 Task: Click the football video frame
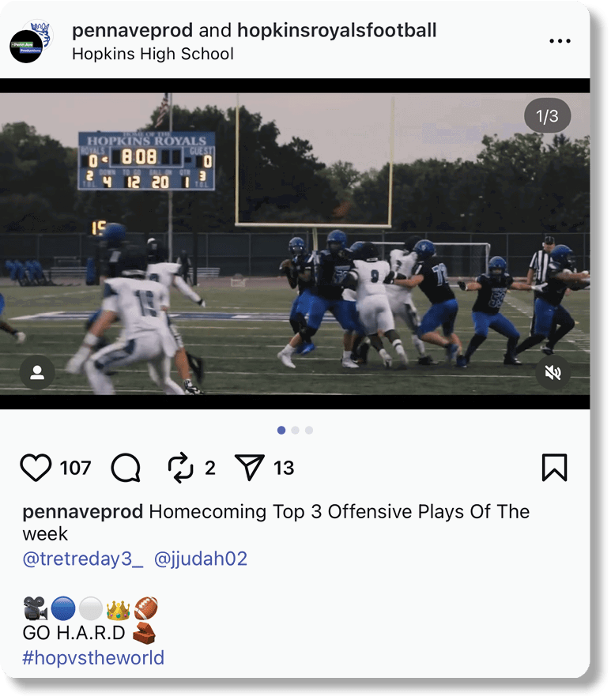coord(295,244)
